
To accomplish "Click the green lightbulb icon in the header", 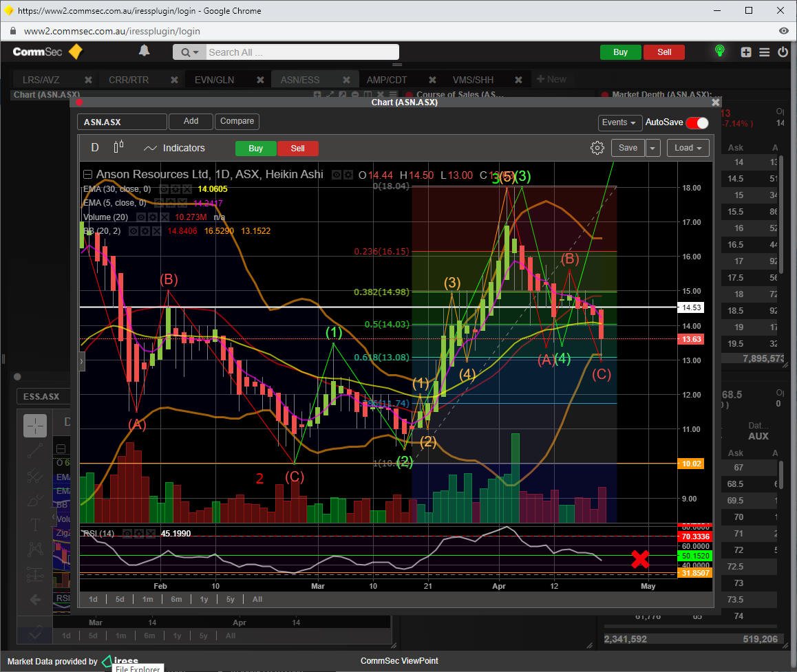I will pyautogui.click(x=720, y=51).
